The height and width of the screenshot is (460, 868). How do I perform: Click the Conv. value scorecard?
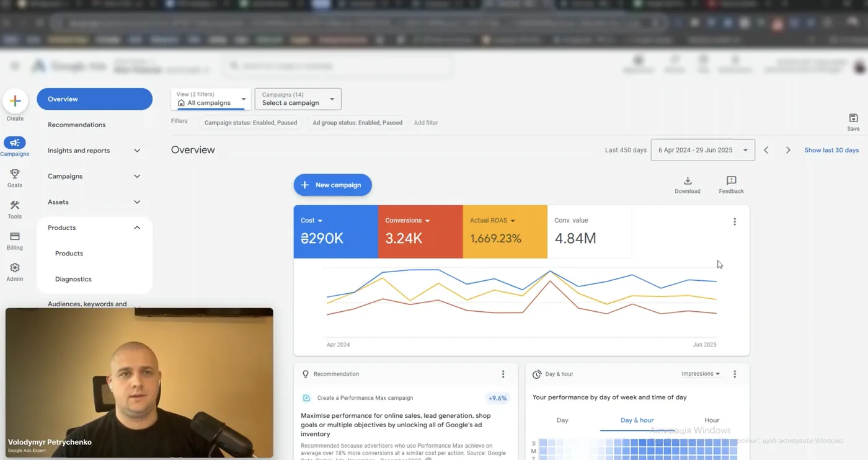[x=589, y=231]
